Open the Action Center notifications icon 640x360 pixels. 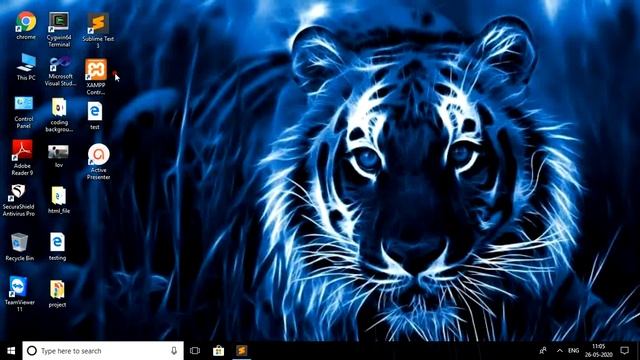(x=624, y=351)
